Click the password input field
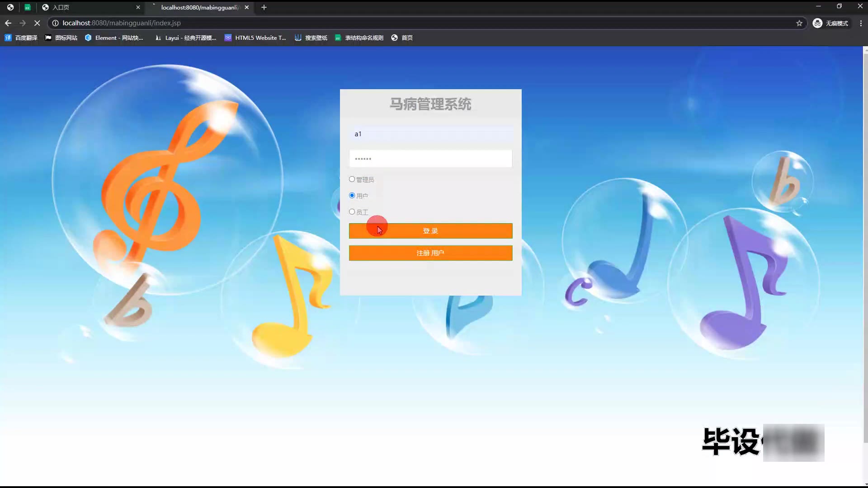Viewport: 868px width, 488px height. [430, 159]
